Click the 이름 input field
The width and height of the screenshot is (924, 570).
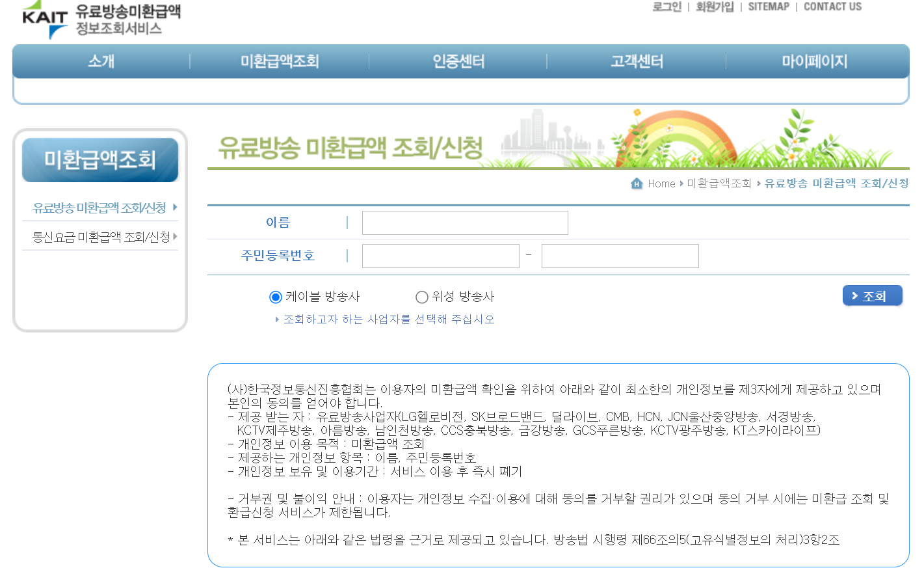click(465, 223)
